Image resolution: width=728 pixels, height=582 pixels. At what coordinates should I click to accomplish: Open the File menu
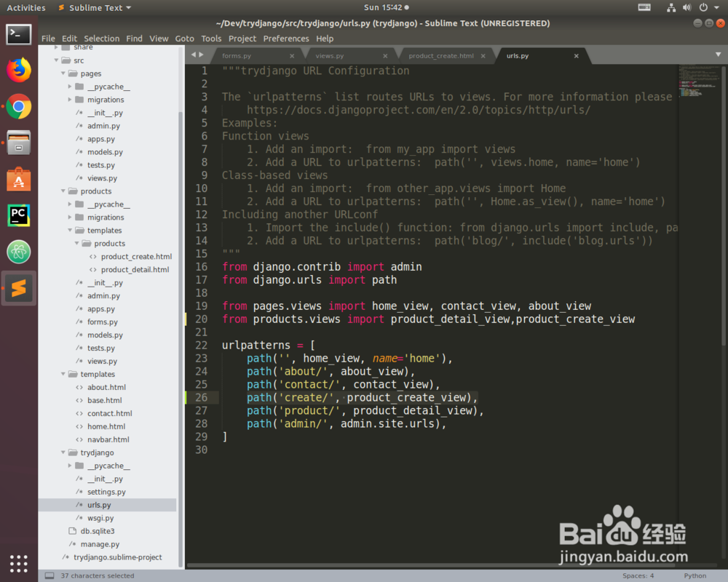click(48, 39)
